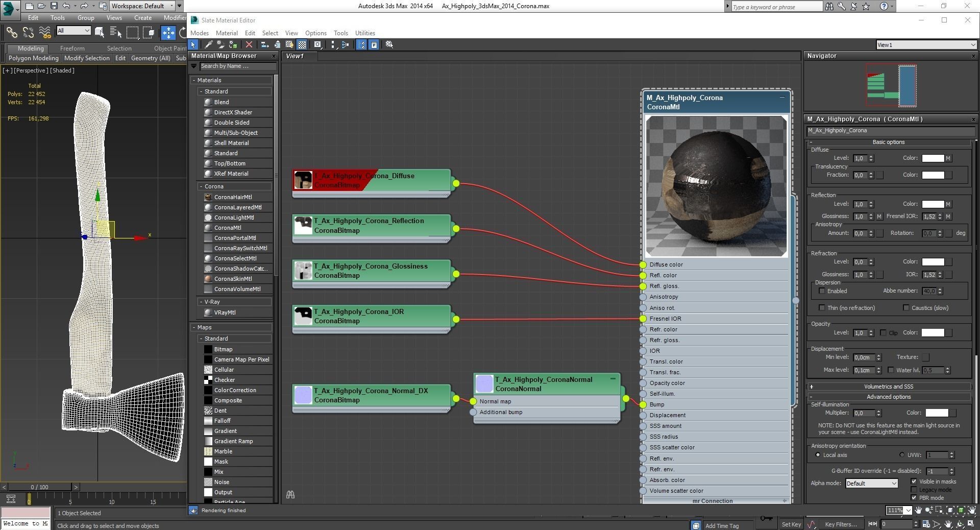Click Fresnel IOR map button M
This screenshot has height=530, width=980.
tap(948, 216)
